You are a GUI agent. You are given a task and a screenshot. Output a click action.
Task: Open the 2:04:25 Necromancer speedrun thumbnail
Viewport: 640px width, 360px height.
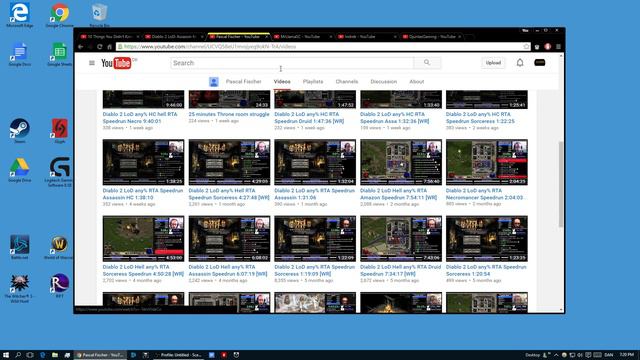tap(487, 162)
